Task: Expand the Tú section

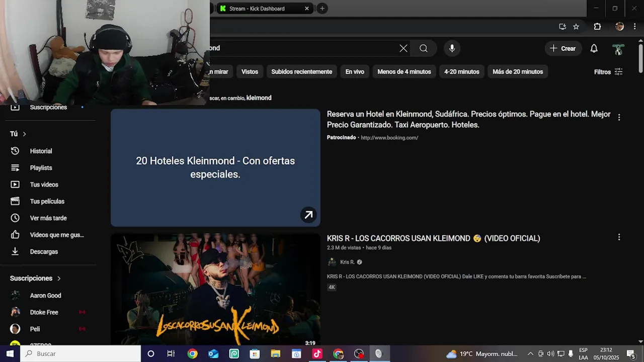Action: coord(18,134)
